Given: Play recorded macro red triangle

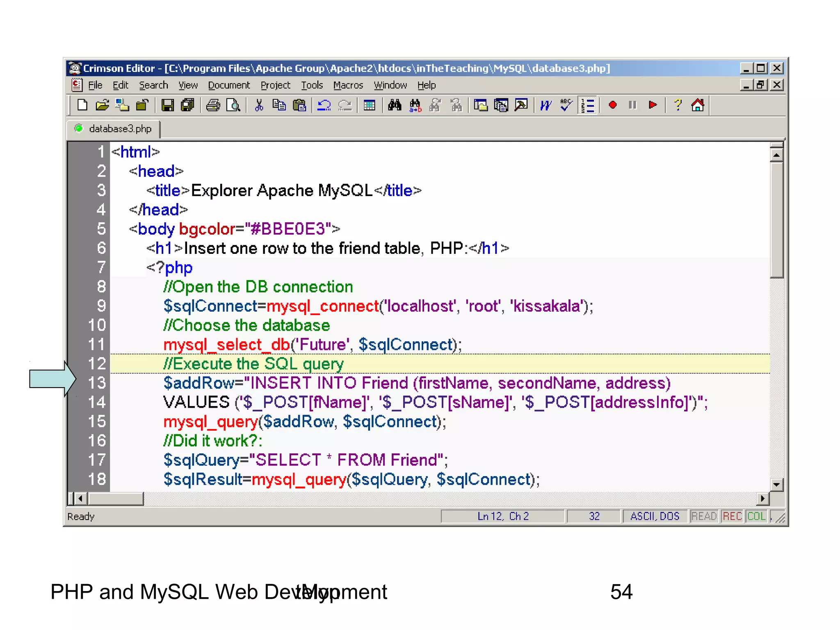Looking at the screenshot, I should (653, 105).
